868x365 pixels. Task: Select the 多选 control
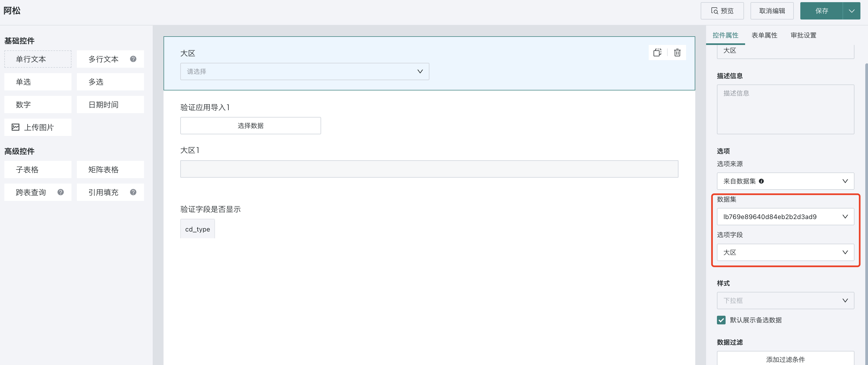(x=110, y=82)
